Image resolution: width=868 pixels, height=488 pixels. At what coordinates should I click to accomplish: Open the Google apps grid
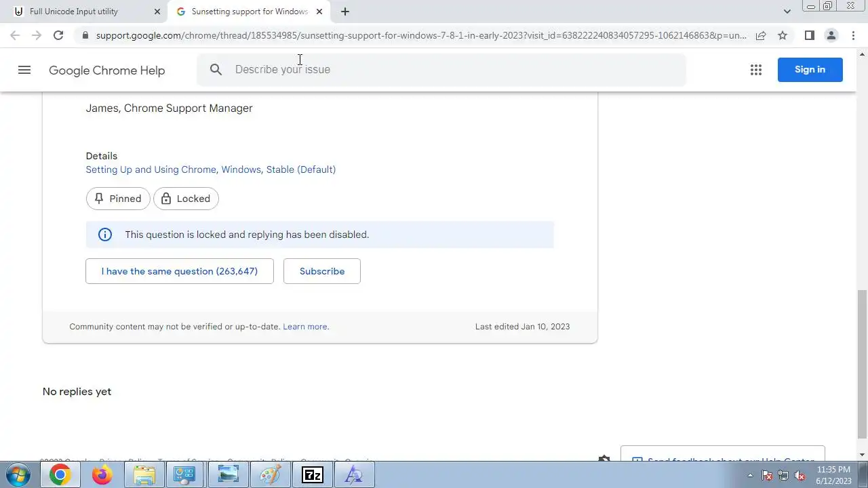click(x=756, y=70)
